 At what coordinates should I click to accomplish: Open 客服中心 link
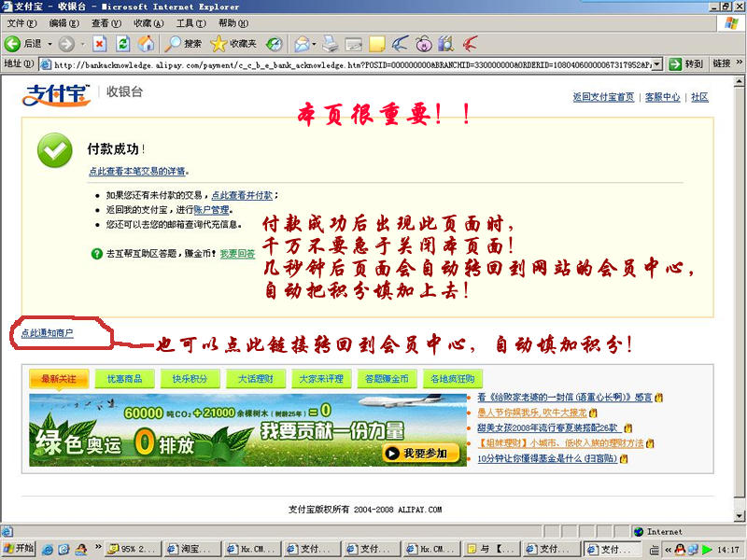[662, 97]
